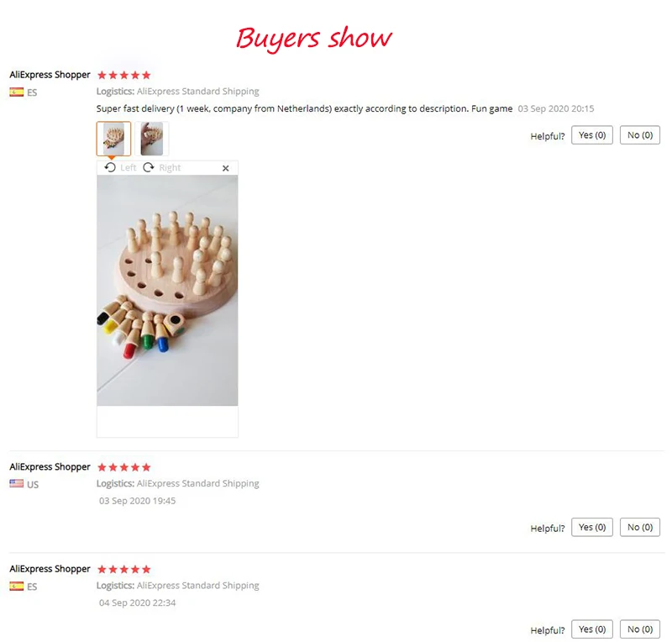Click the five-star rating of the first review
Viewport: 672px width, 642px height.
123,76
